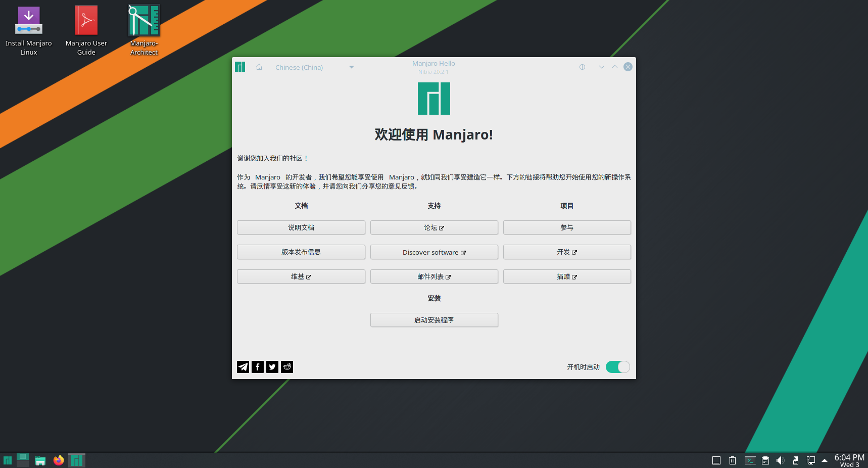868x468 pixels.
Task: Open the clipboard tray icon
Action: (765, 460)
